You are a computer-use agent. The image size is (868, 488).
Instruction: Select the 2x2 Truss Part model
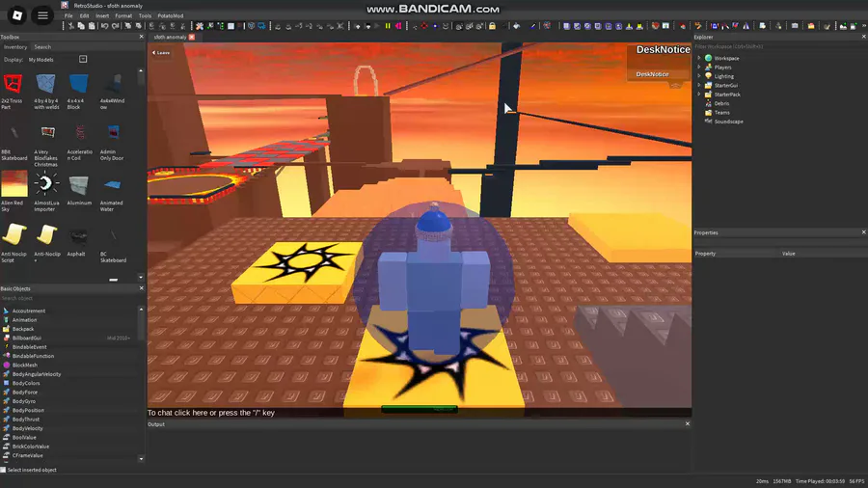13,92
